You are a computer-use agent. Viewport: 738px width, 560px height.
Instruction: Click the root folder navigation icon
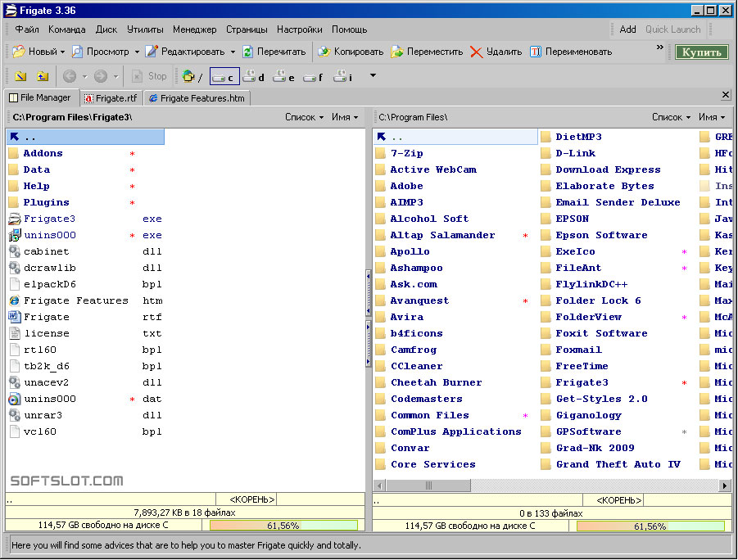tap(20, 76)
